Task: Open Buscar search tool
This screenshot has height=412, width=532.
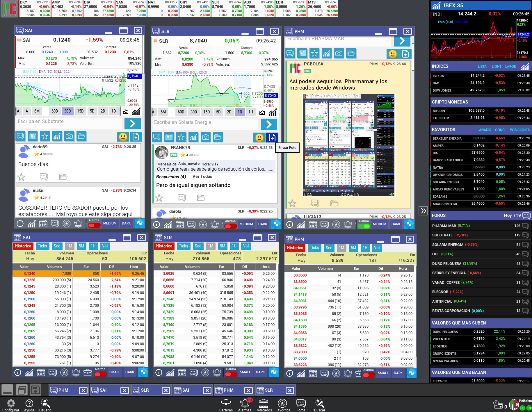Action: coord(319,405)
